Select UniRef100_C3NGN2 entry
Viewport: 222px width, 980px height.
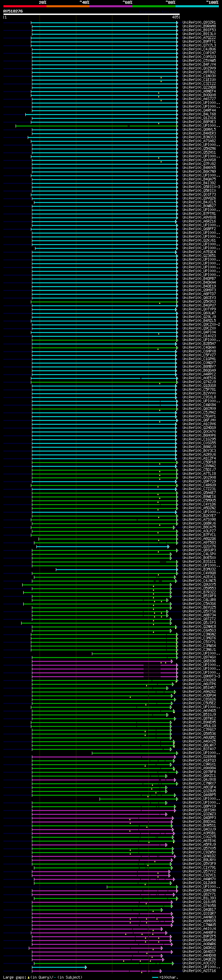[199, 634]
